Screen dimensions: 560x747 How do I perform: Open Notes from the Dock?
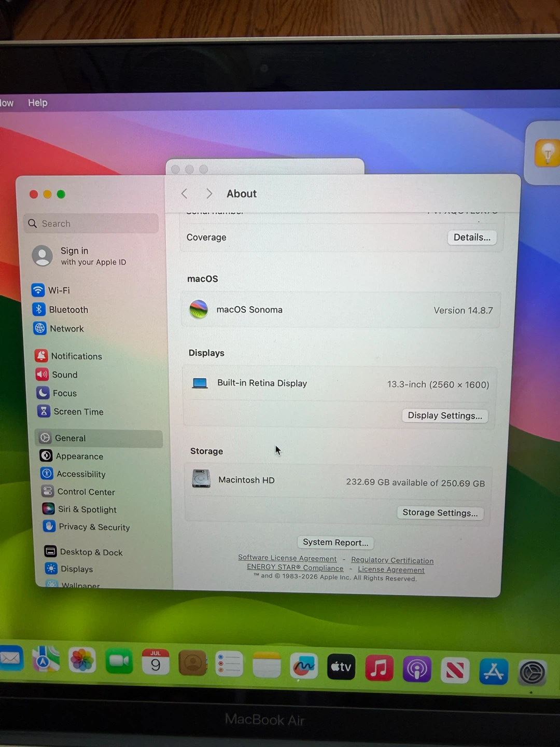267,665
